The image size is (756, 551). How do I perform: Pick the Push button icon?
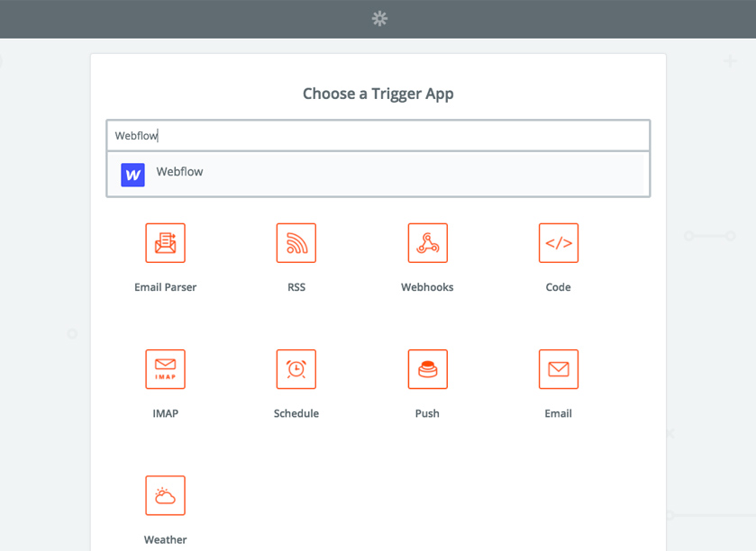pyautogui.click(x=428, y=369)
